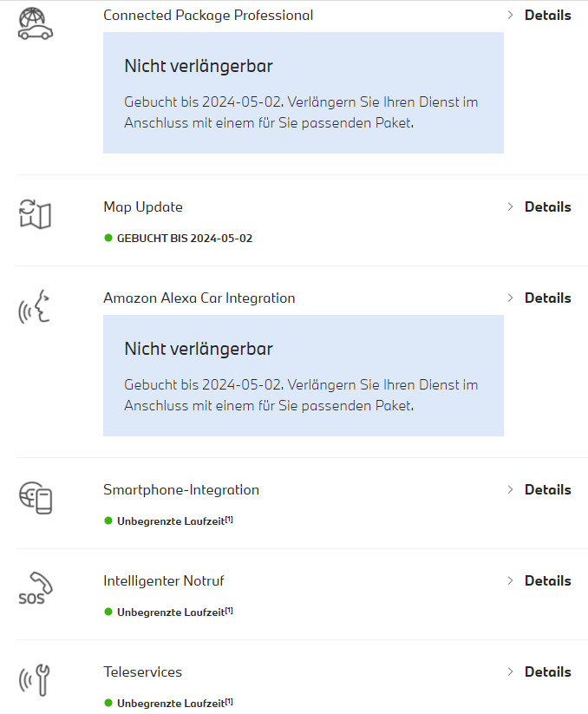Open Details link for Intelligenter Notruf
The height and width of the screenshot is (714, 588).
pyautogui.click(x=547, y=581)
